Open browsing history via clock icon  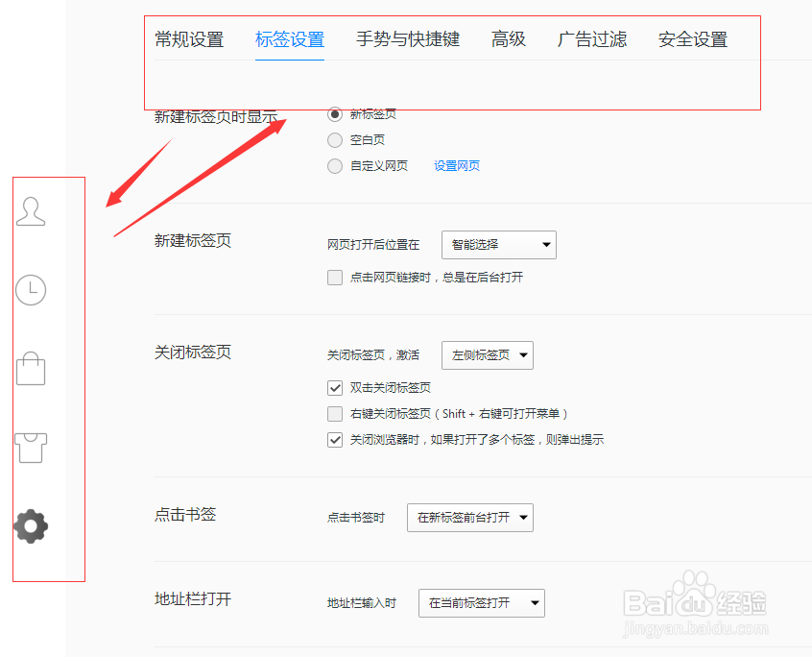[x=30, y=290]
